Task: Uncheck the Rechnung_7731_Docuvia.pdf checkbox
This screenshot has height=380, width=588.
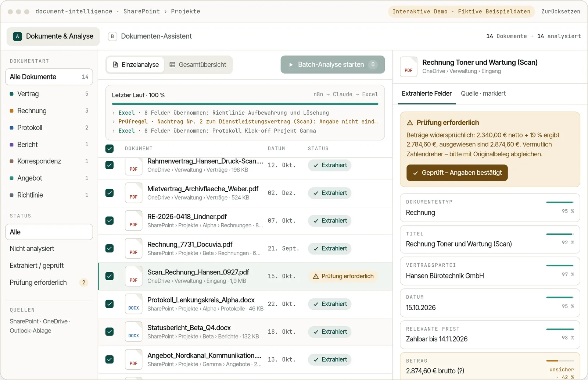Action: pos(110,248)
